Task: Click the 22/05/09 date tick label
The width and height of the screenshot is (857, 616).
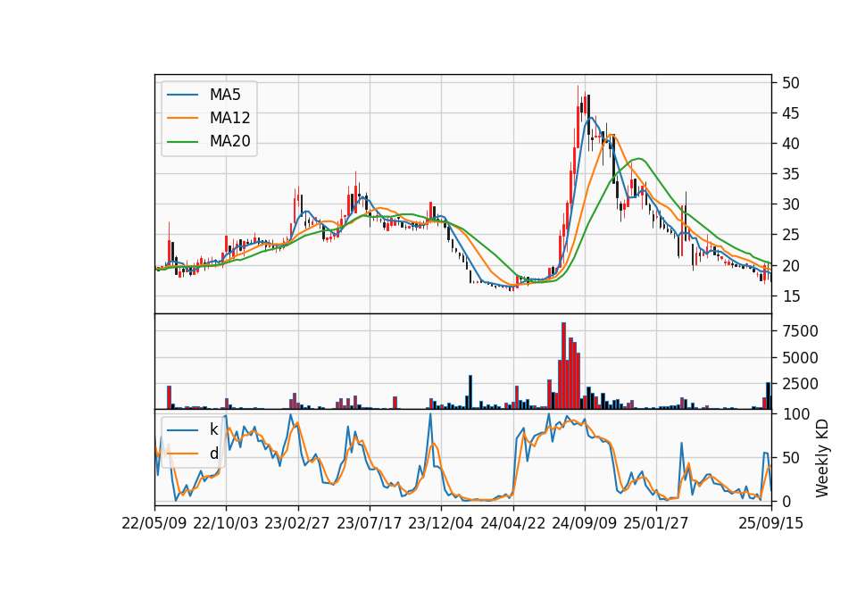Action: (x=154, y=523)
